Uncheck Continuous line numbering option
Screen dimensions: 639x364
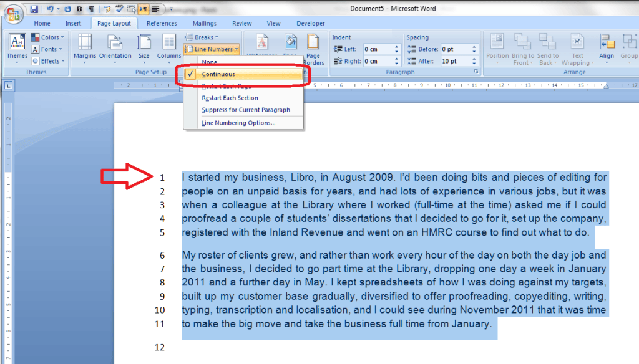point(244,74)
